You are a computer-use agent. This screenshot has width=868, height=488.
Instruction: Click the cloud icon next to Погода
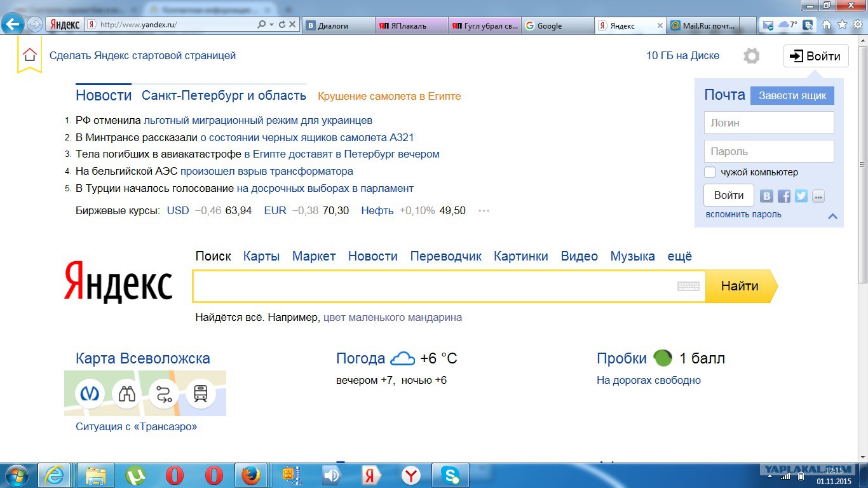pyautogui.click(x=402, y=358)
